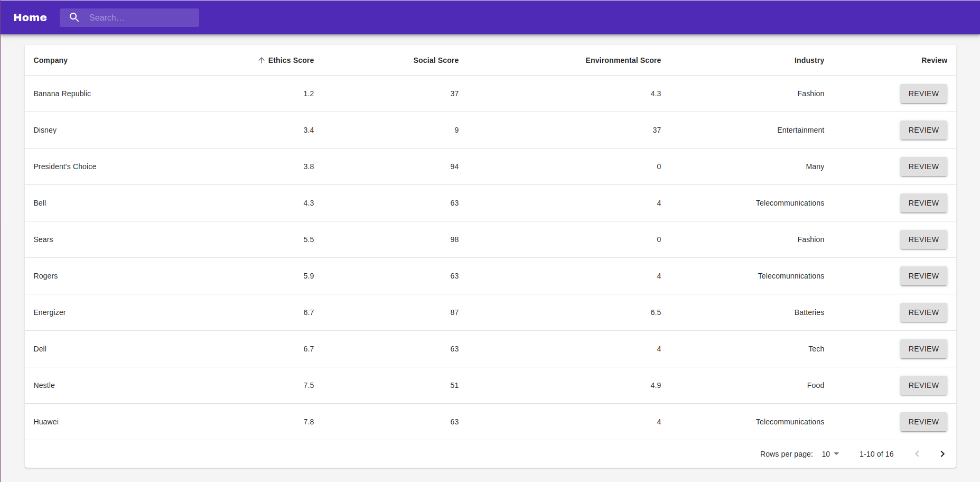The image size is (980, 482).
Task: Click social score 94 cell
Action: click(454, 166)
